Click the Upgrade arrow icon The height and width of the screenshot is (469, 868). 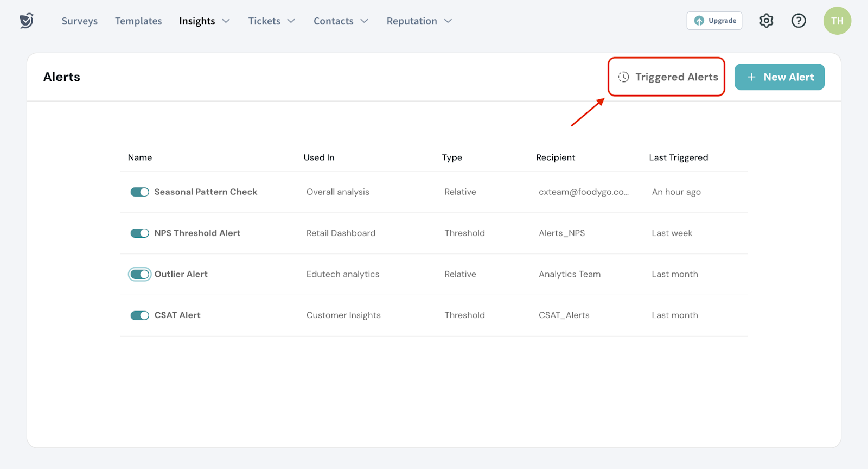(699, 21)
